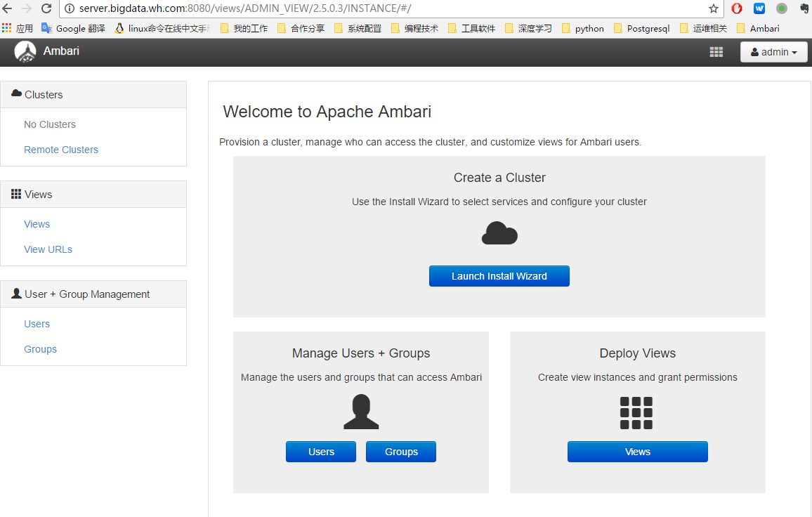Open the python bookmark folder

point(583,28)
